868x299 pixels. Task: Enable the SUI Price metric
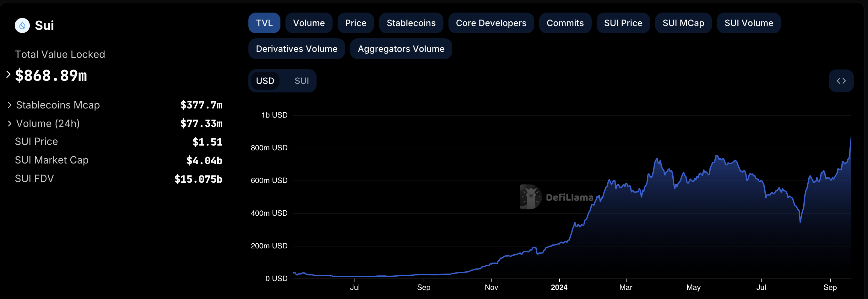click(x=623, y=23)
